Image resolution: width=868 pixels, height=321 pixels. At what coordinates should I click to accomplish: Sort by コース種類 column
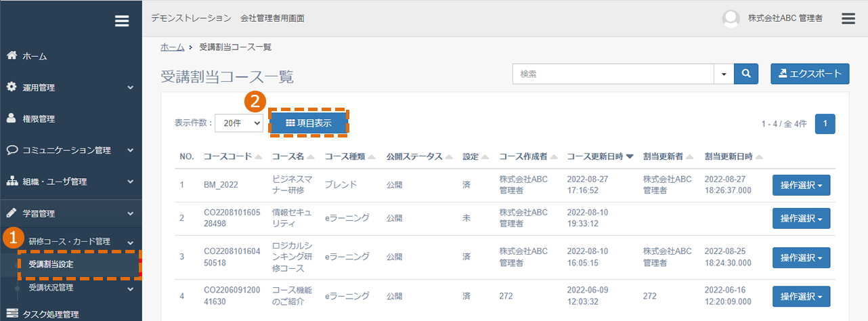point(349,156)
